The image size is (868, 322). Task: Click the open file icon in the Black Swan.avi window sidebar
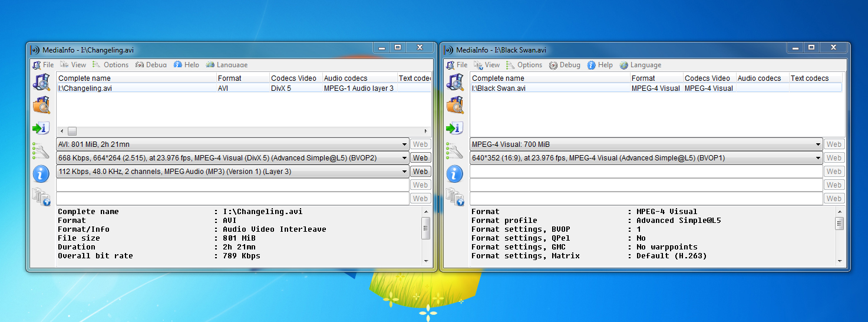(454, 82)
